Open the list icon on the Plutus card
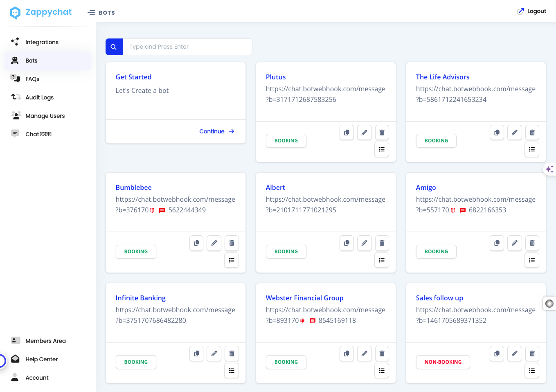Screen dimensions: 556x392 click(382, 149)
